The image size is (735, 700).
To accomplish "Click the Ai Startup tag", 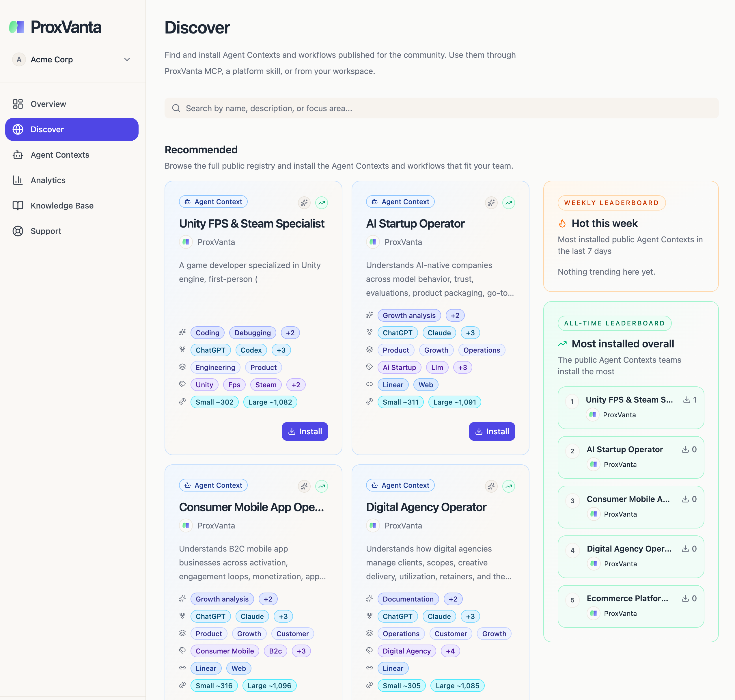I will point(399,368).
